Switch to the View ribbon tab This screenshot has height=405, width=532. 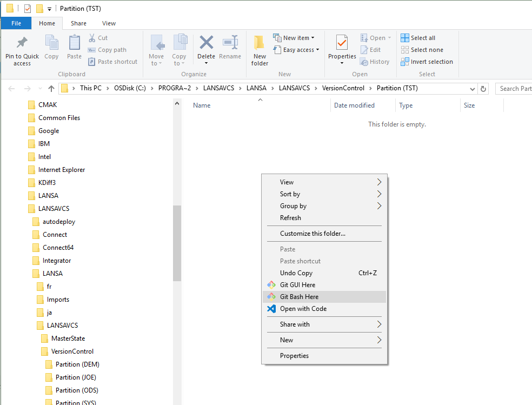109,23
